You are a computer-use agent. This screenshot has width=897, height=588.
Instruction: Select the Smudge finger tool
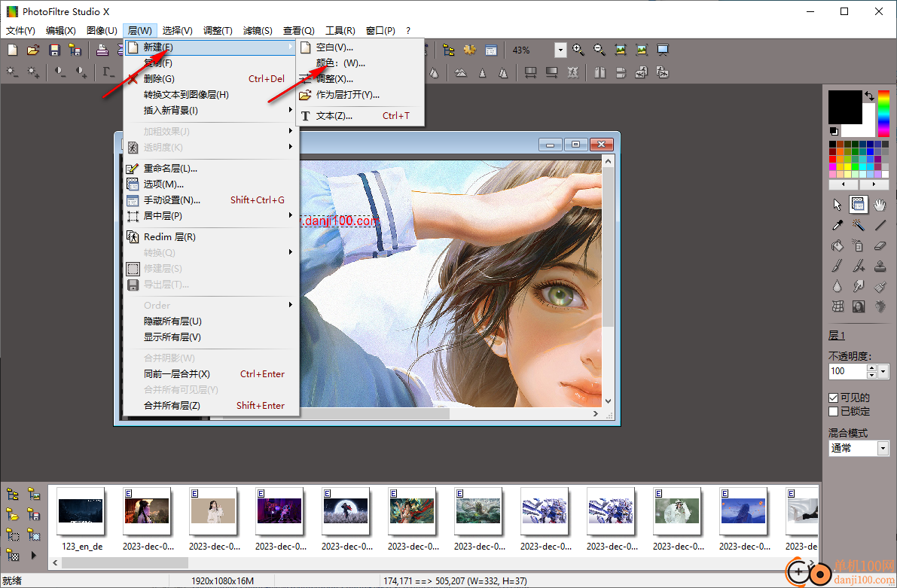[858, 286]
